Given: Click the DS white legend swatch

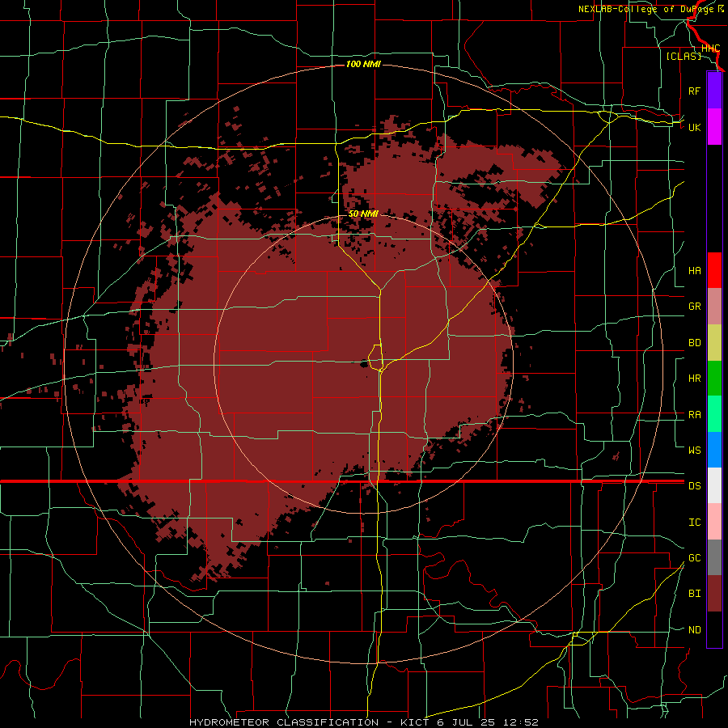Looking at the screenshot, I should click(714, 485).
